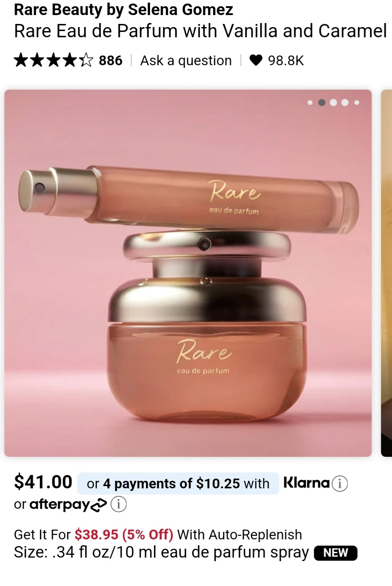The image size is (392, 586).
Task: Open Rare Beauty by Selena Gomez brand
Action: (x=123, y=9)
